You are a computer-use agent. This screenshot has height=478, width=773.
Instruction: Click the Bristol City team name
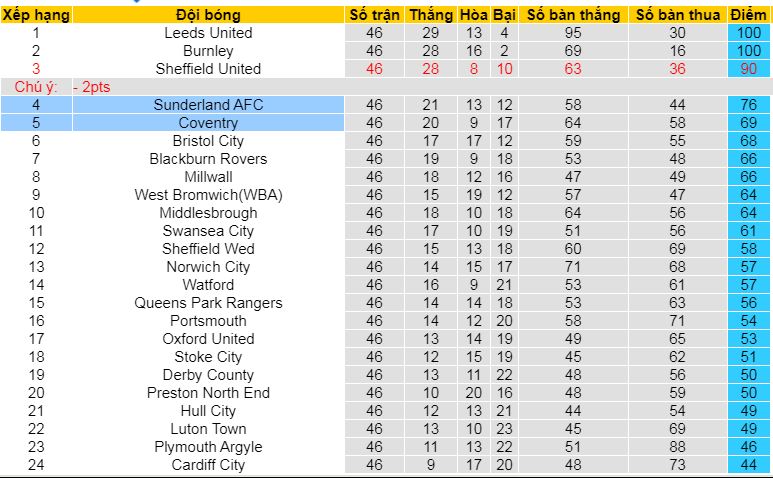208,141
